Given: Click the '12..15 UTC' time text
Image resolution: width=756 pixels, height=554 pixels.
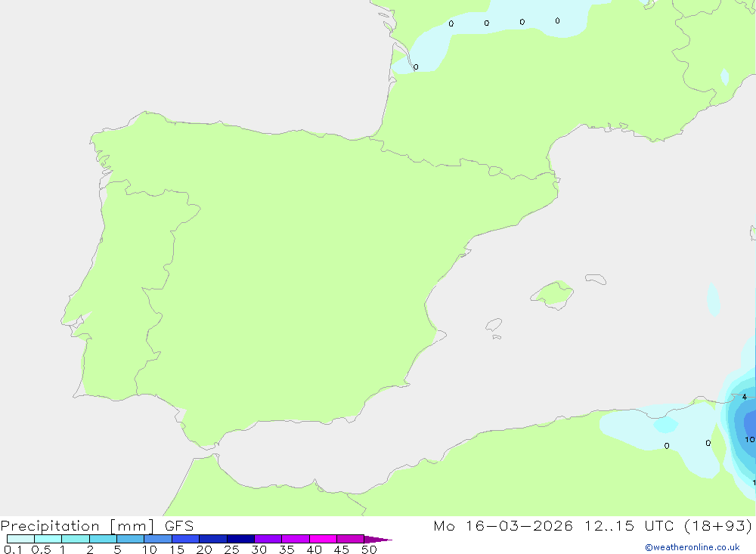Looking at the screenshot, I should pos(630,526).
